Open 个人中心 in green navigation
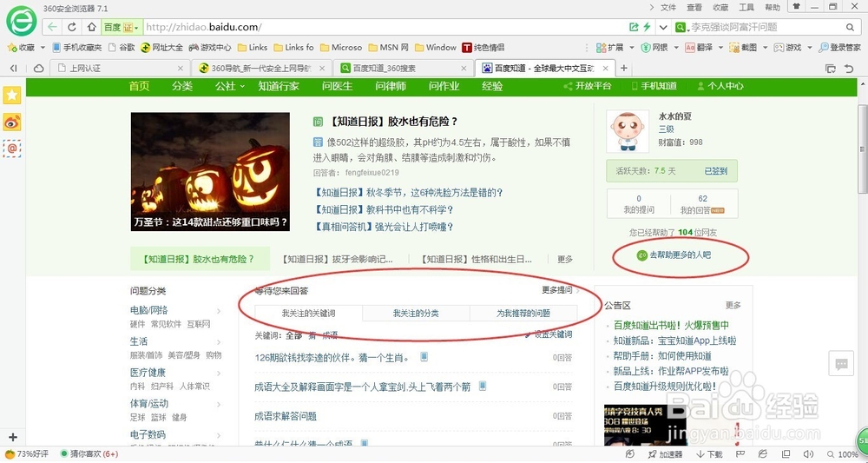 720,86
